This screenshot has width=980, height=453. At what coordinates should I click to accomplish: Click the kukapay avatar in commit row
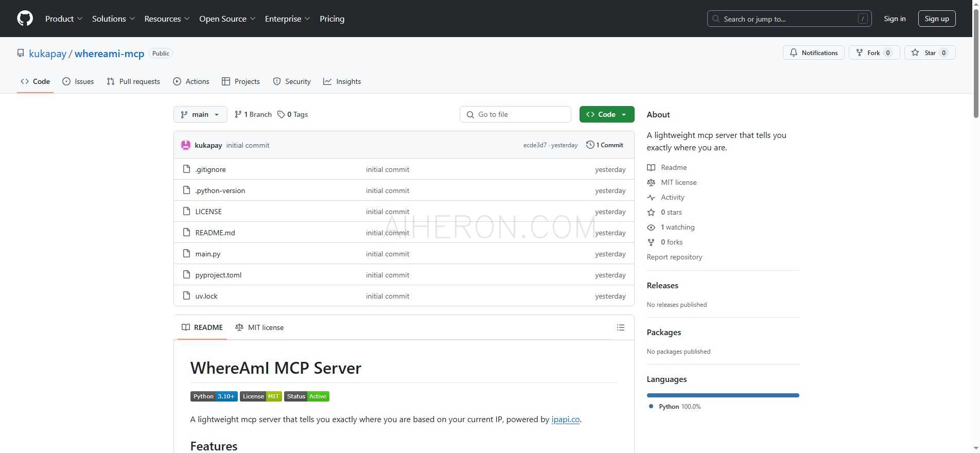186,145
